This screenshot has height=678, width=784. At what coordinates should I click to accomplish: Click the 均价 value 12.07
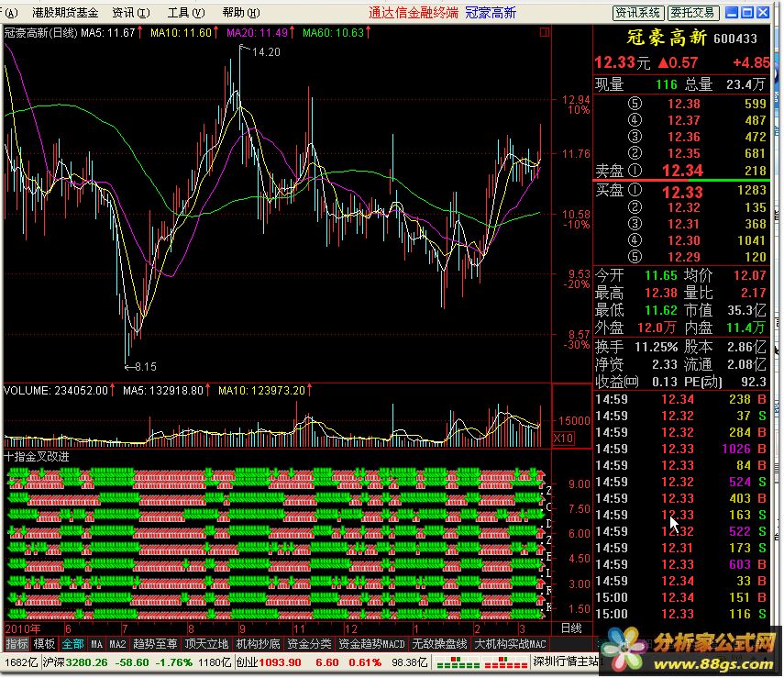pyautogui.click(x=749, y=275)
